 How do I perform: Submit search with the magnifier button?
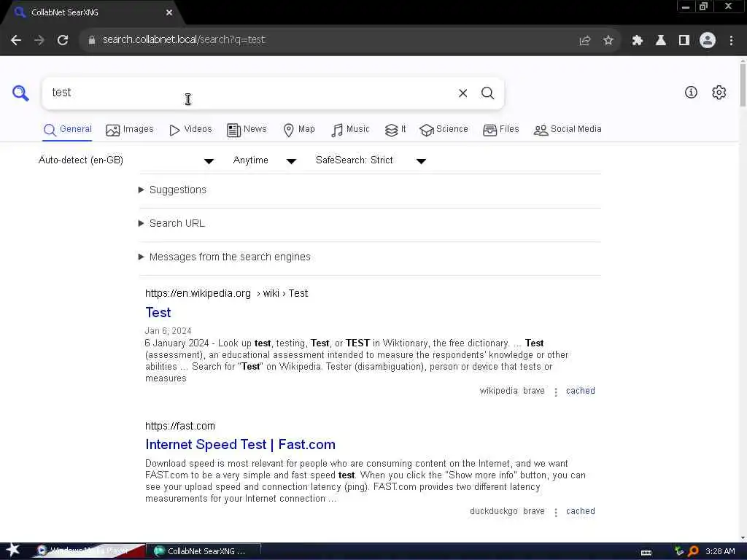[x=487, y=93]
